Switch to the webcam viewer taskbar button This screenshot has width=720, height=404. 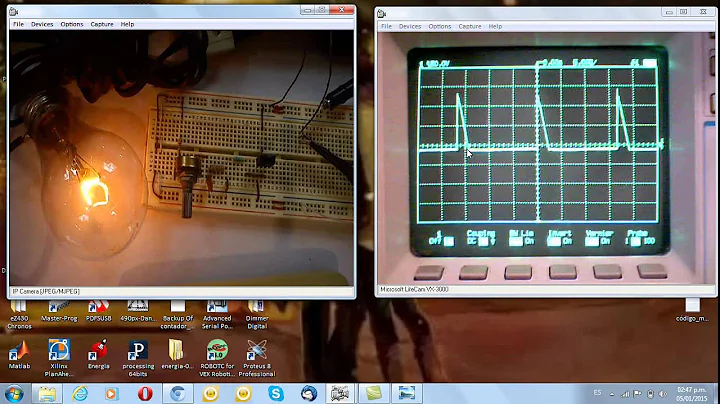click(340, 394)
